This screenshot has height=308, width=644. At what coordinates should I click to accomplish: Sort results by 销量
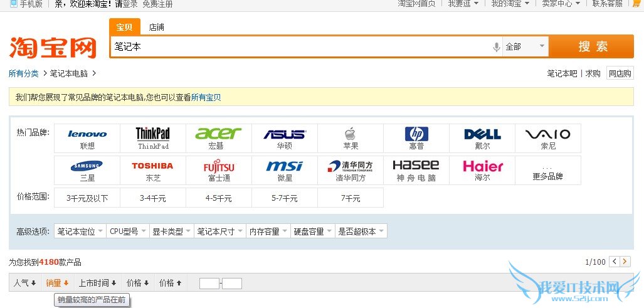pyautogui.click(x=57, y=283)
